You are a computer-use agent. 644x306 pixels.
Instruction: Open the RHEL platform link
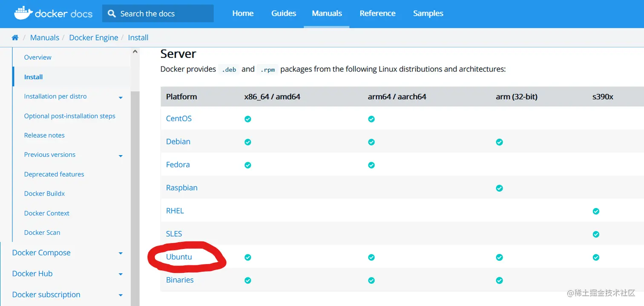click(x=175, y=211)
